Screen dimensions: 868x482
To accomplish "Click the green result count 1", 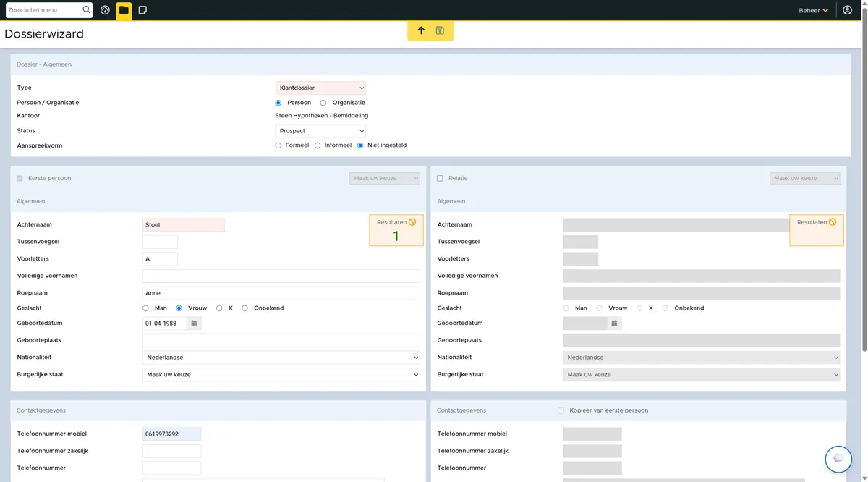I will point(396,236).
